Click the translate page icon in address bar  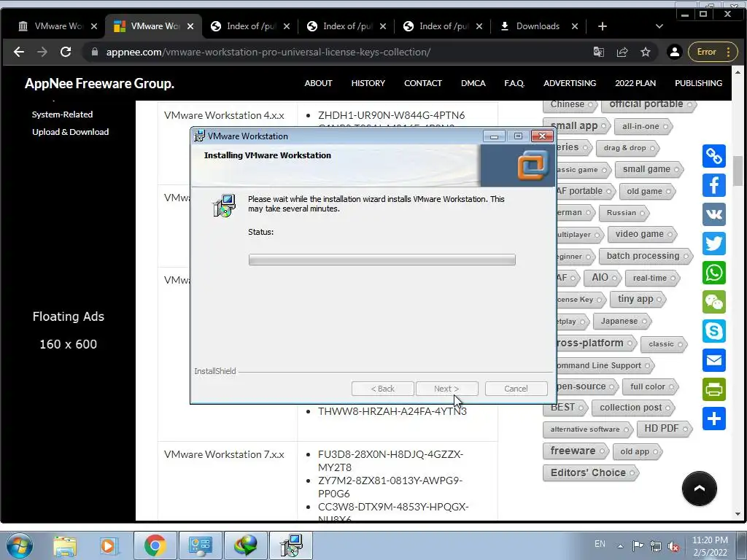pyautogui.click(x=599, y=52)
